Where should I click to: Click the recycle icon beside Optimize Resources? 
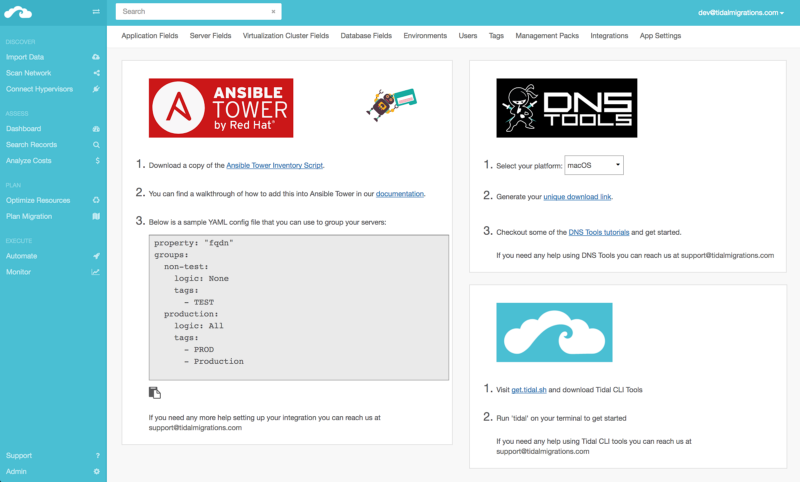pyautogui.click(x=96, y=200)
